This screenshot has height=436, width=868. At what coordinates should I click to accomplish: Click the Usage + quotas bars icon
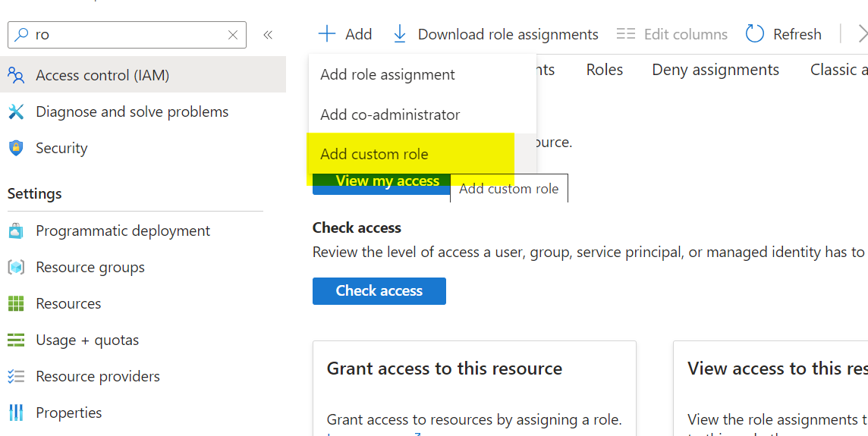pyautogui.click(x=16, y=340)
